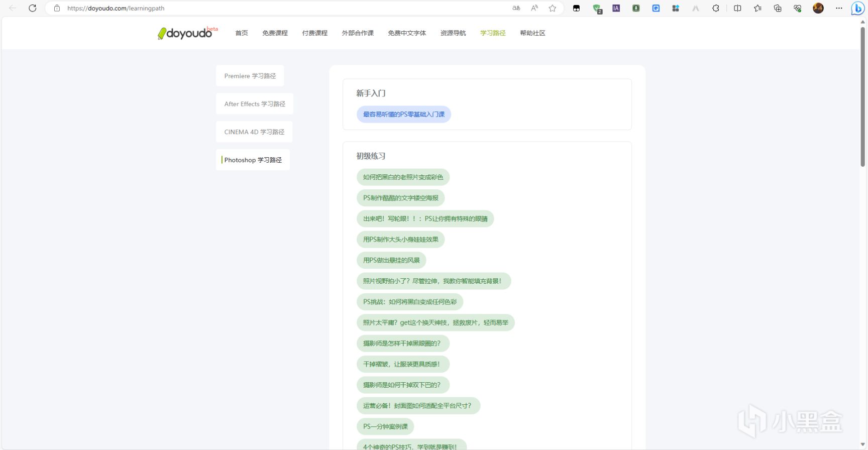
Task: Click the 新手入门 section heading
Action: 371,93
